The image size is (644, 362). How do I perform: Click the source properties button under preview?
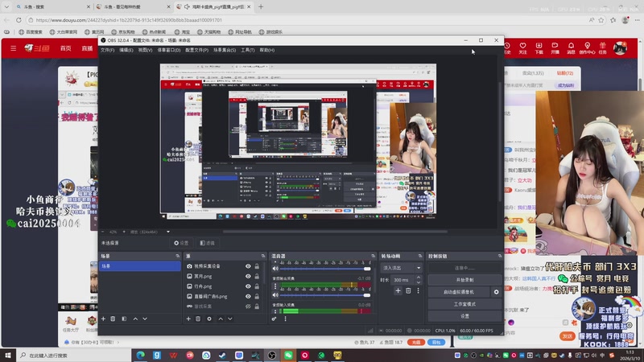(x=181, y=243)
